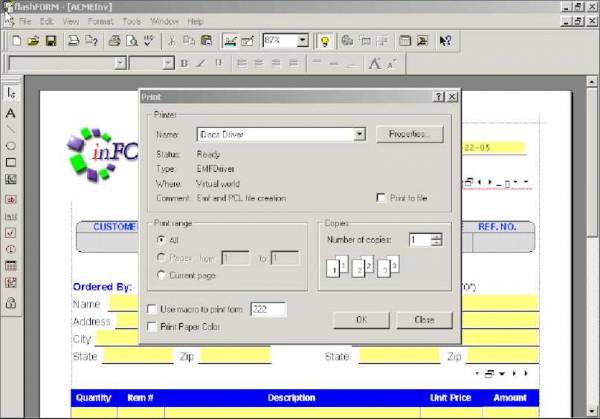Viewport: 600px width, 419px height.
Task: Select the text tool A in left toolbox
Action: pos(11,112)
